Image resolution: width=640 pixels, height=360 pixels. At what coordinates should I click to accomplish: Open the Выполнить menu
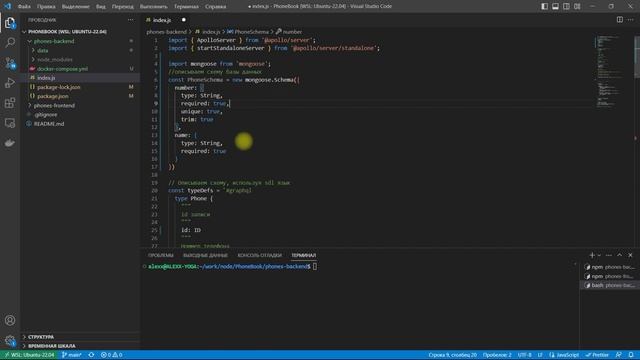click(x=153, y=7)
